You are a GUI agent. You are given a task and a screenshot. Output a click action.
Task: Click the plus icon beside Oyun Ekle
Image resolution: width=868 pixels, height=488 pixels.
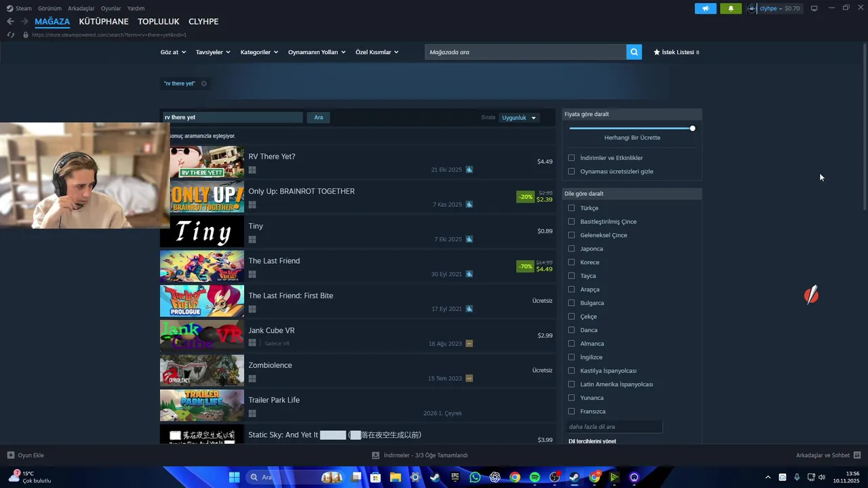click(10, 455)
